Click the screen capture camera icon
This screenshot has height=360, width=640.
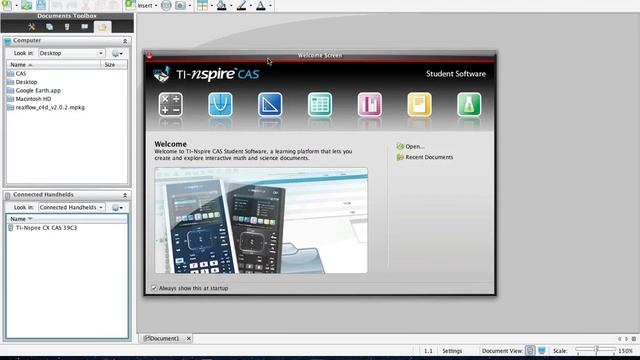(180, 5)
